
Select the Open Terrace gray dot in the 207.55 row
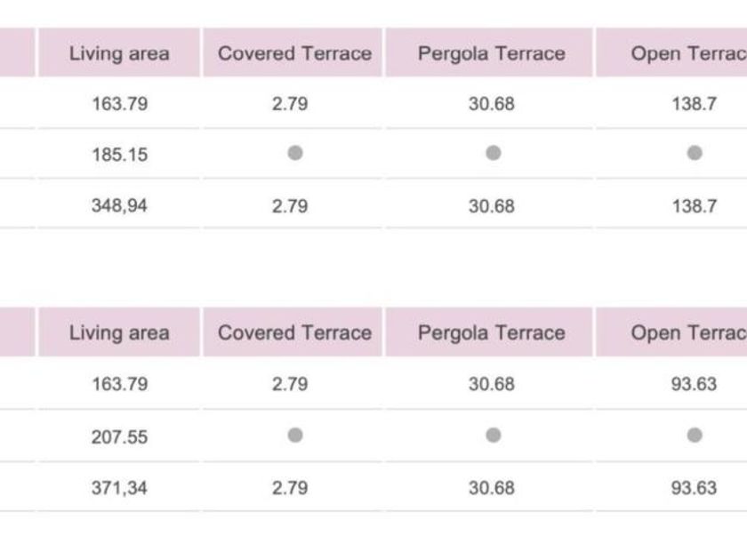(695, 435)
